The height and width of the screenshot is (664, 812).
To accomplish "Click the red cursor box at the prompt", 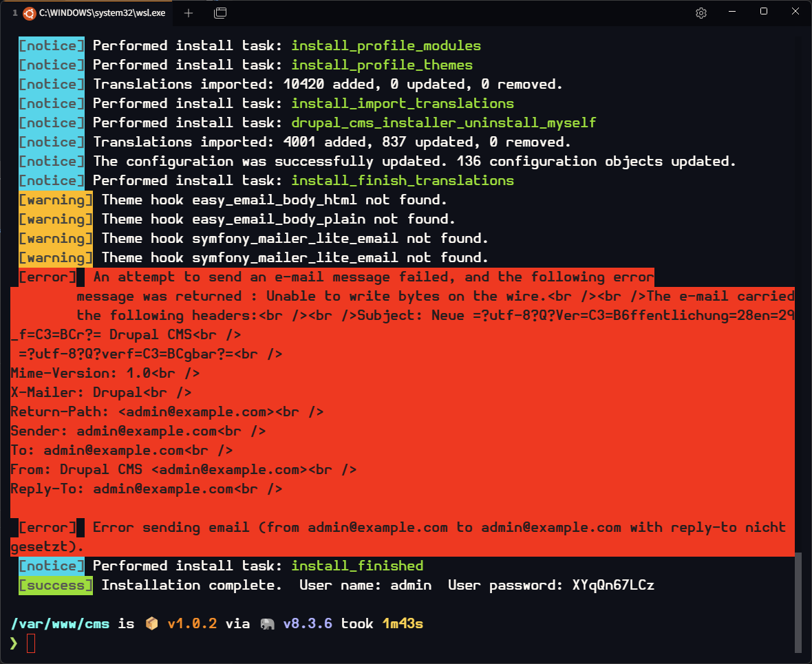I will point(30,643).
